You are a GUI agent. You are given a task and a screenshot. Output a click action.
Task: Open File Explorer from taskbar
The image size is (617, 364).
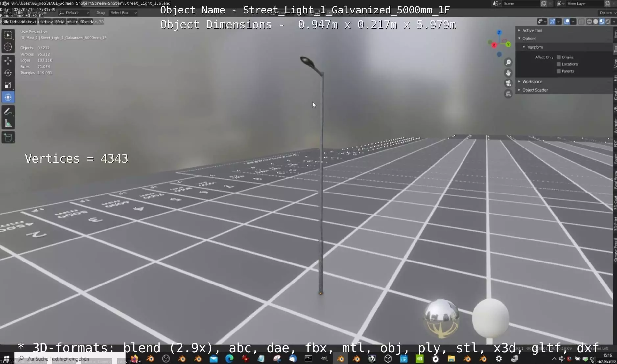(451, 359)
